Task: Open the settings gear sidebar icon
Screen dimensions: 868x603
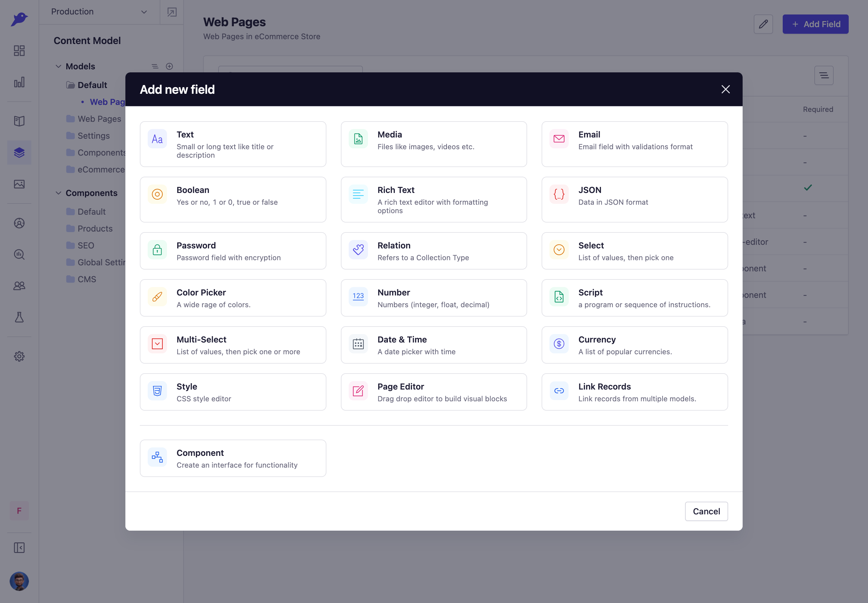Action: (x=19, y=356)
